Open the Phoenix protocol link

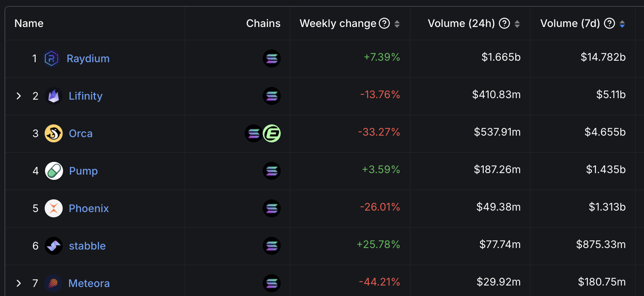point(89,208)
